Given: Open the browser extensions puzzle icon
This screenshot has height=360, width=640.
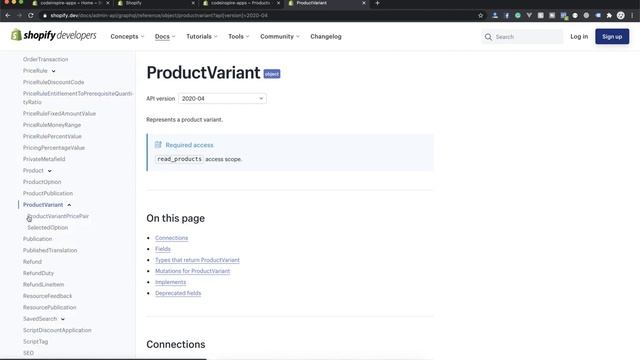Looking at the screenshot, I should 609,16.
